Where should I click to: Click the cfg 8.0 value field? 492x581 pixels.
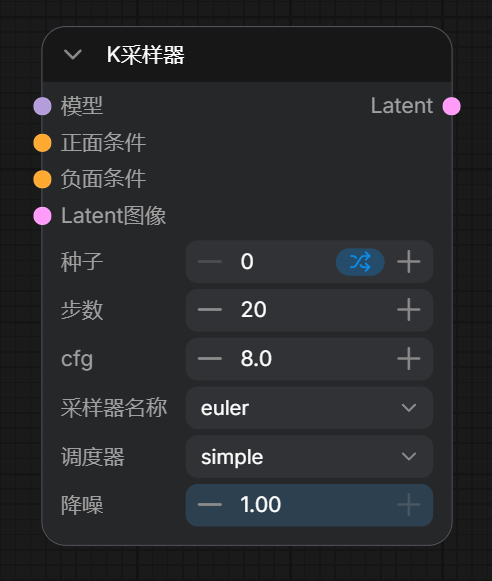[x=309, y=359]
